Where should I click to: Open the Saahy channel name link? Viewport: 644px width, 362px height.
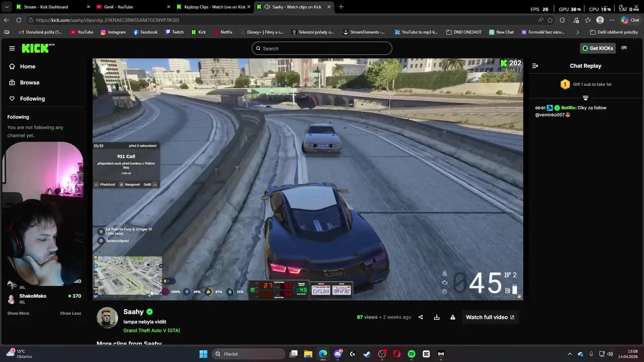coord(133,312)
